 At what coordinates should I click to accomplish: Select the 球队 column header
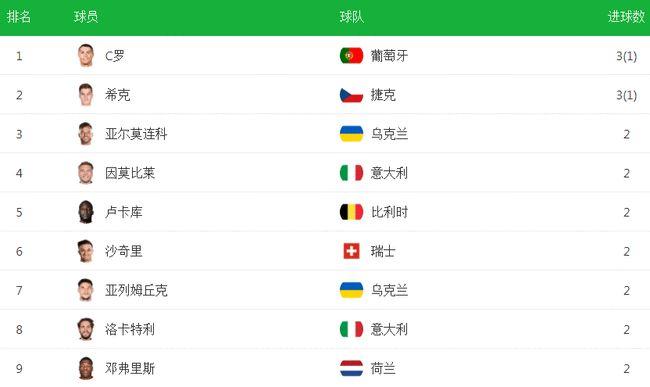352,17
